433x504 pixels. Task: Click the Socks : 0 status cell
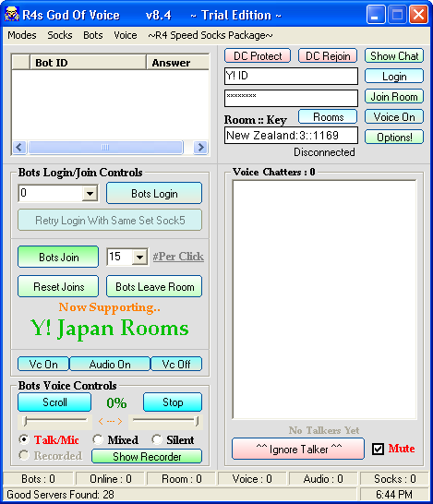click(x=395, y=478)
